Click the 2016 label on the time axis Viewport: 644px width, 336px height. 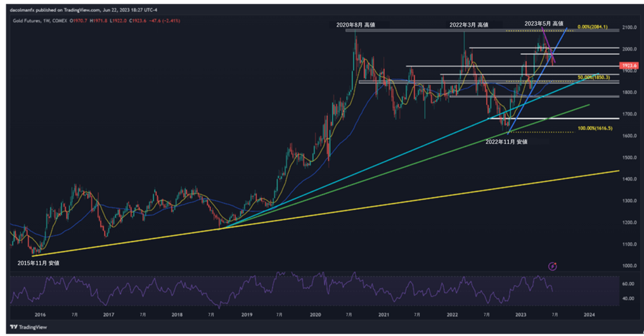[41, 315]
